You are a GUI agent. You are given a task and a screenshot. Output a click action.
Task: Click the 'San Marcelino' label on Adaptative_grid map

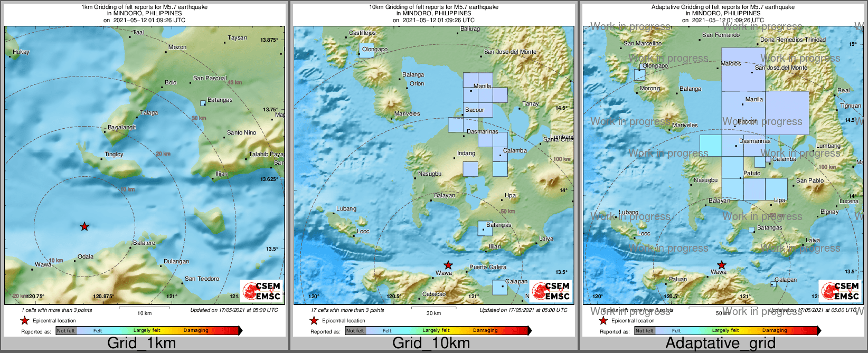pyautogui.click(x=643, y=43)
